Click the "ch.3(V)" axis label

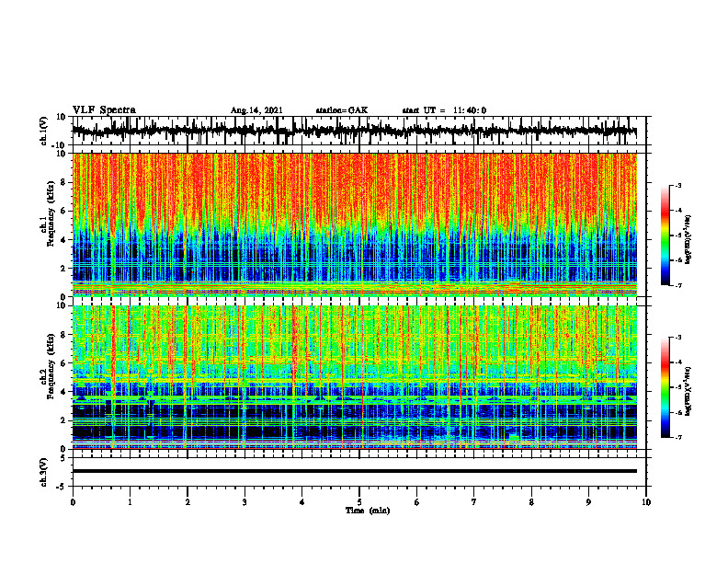44,473
